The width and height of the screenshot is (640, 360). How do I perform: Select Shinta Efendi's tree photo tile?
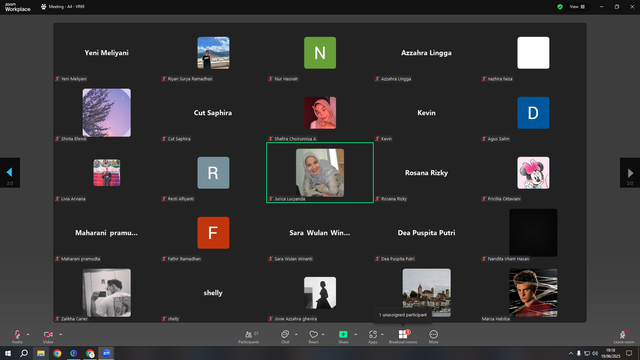pos(107,113)
